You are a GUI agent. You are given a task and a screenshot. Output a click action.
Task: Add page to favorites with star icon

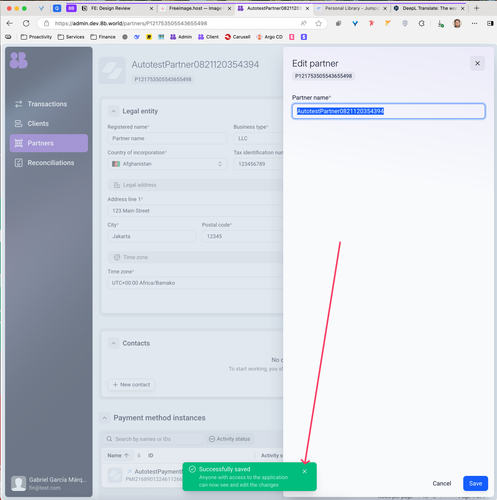[x=319, y=23]
